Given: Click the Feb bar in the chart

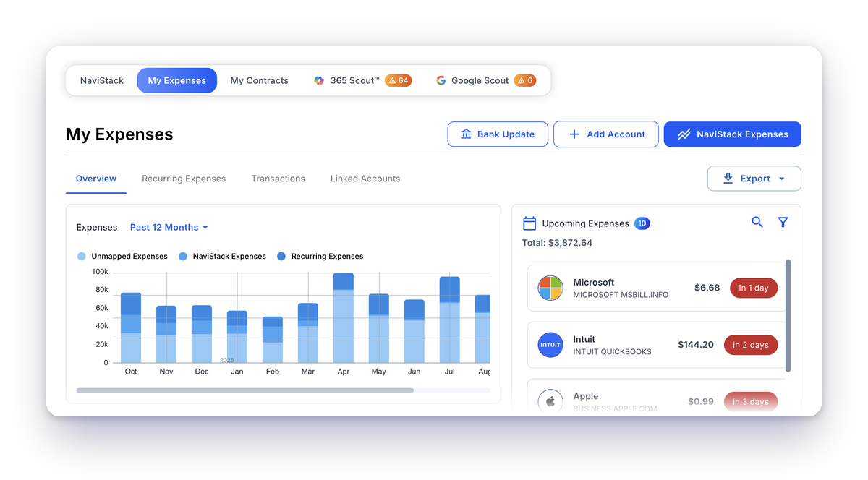Looking at the screenshot, I should [273, 340].
